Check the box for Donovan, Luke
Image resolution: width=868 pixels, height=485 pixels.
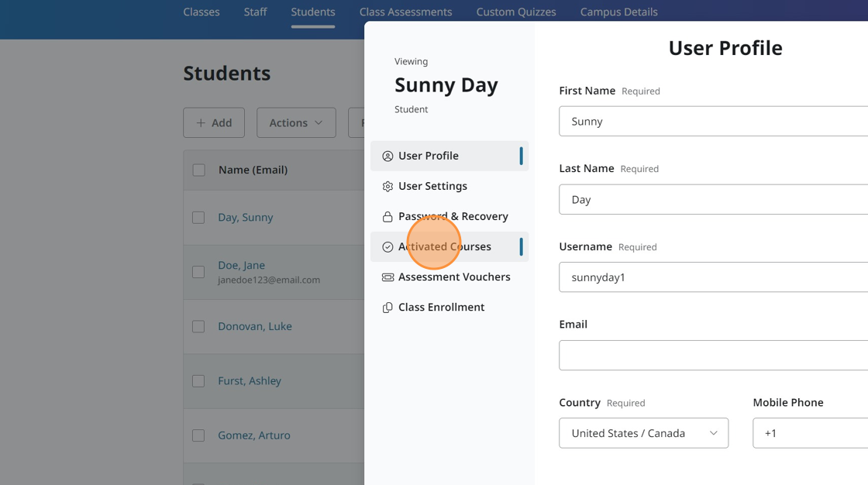coord(198,327)
